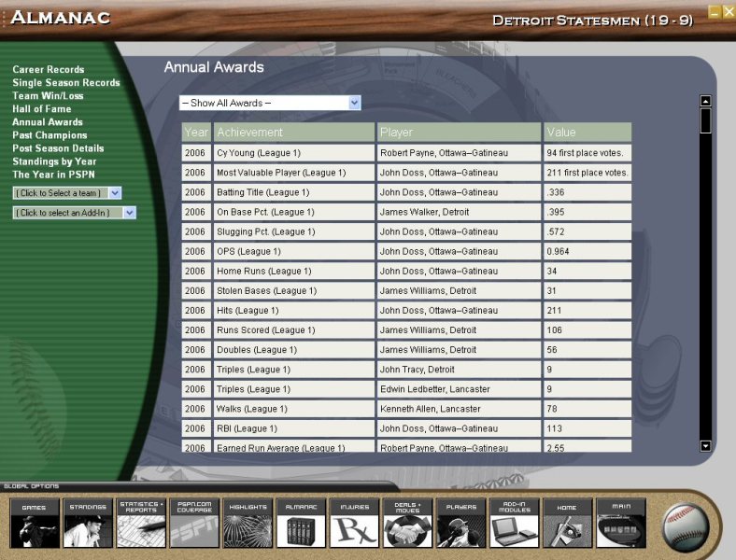This screenshot has width=736, height=560.
Task: Open Past Champions link
Action: pos(50,135)
